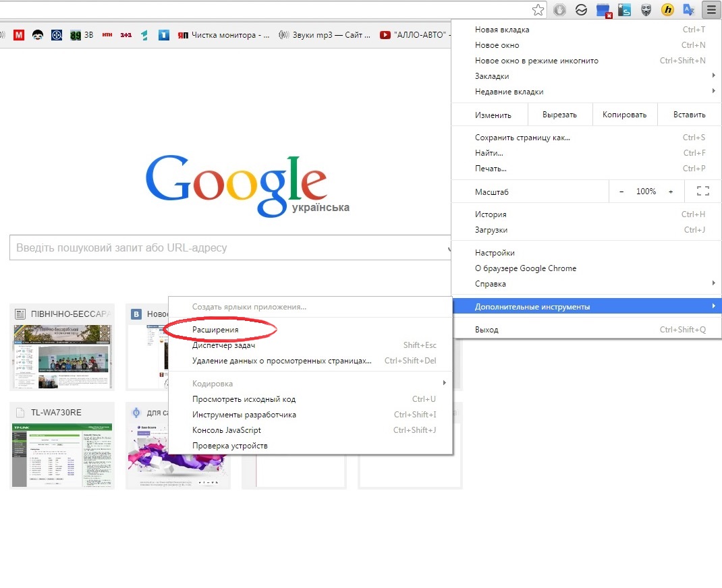The width and height of the screenshot is (722, 588).
Task: Bookmark this page with the star icon
Action: pos(538,9)
